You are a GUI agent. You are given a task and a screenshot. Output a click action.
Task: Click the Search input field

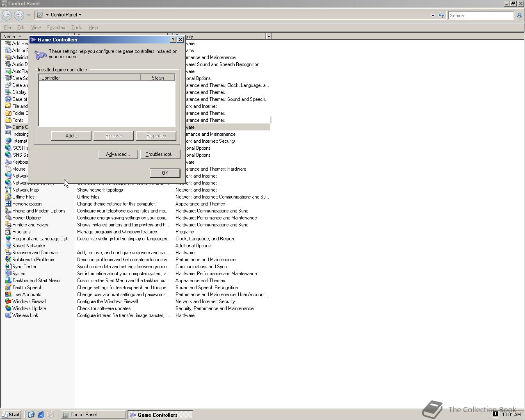pos(481,16)
